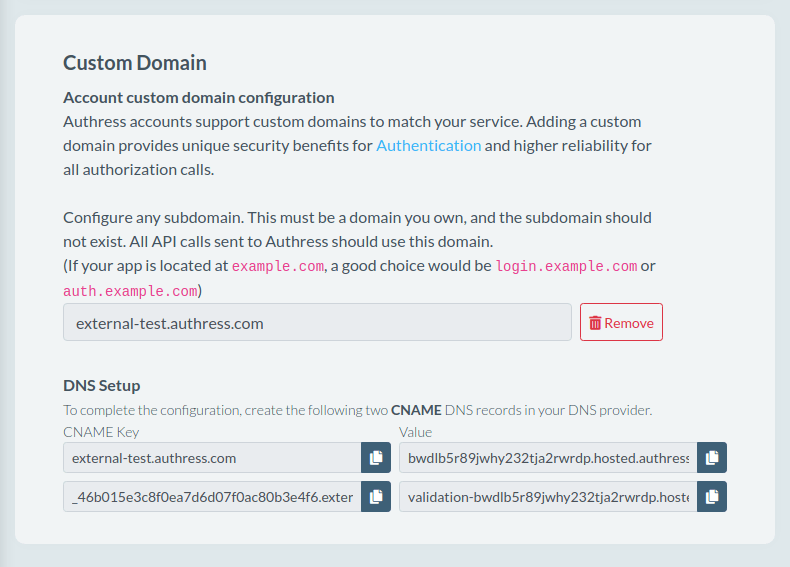Image resolution: width=790 pixels, height=567 pixels.
Task: Click the auth.example.com code text
Action: [x=130, y=291]
